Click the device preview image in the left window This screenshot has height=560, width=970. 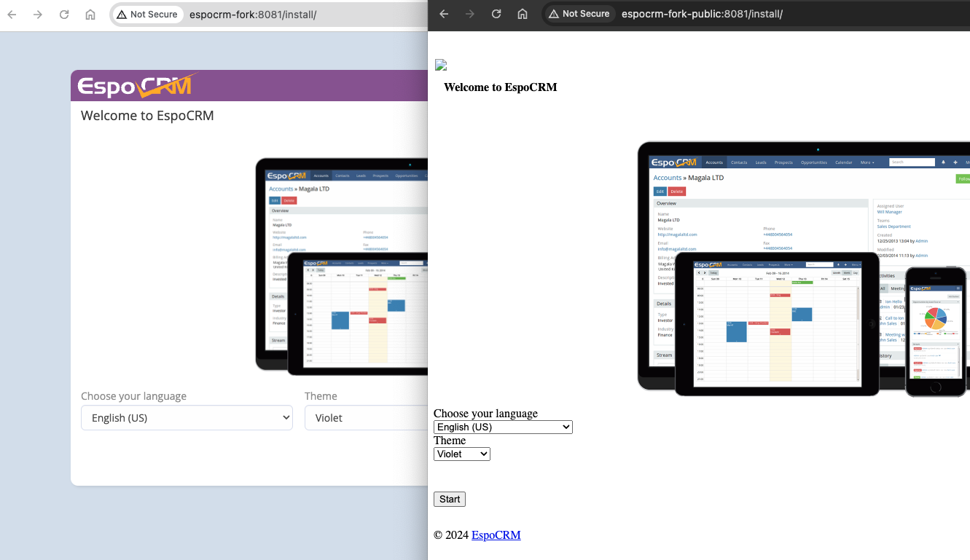click(x=341, y=267)
